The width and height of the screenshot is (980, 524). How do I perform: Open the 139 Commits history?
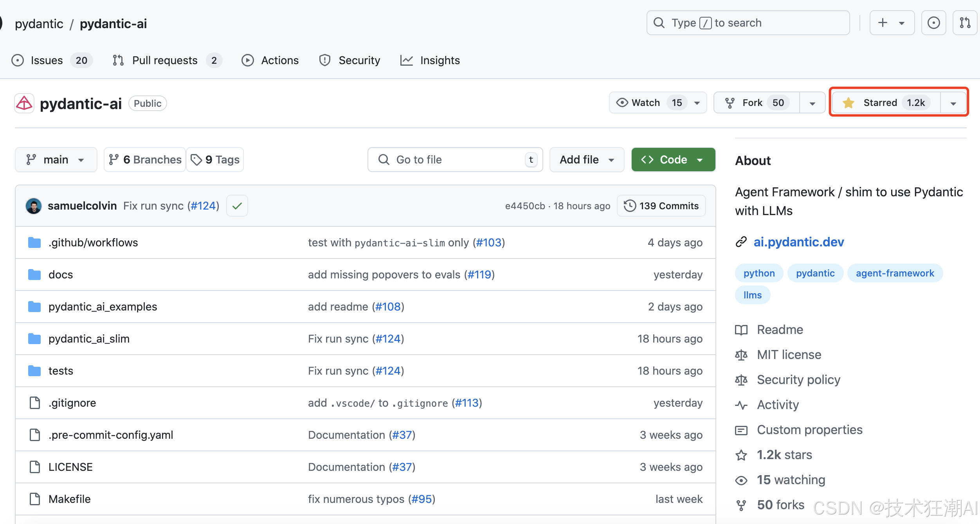(661, 206)
